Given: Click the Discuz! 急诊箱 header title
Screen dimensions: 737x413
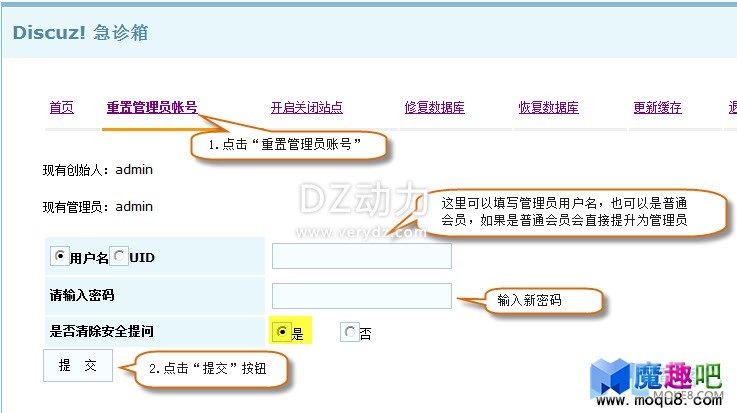Looking at the screenshot, I should [80, 33].
